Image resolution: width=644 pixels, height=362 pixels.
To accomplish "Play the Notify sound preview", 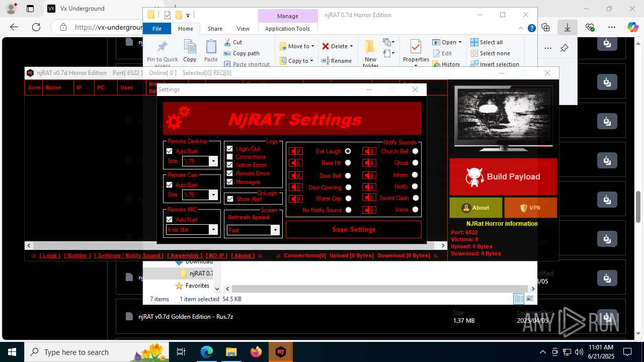I will (x=369, y=187).
